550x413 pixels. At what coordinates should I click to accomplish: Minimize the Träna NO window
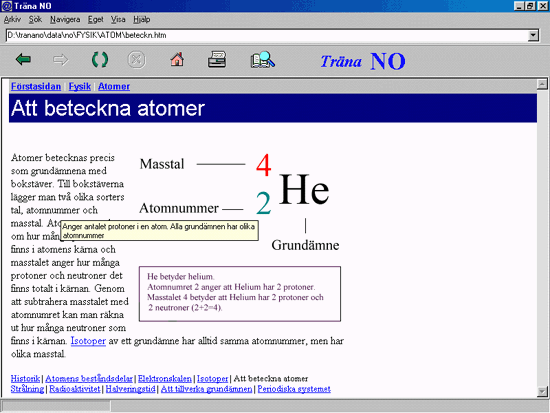click(519, 6)
